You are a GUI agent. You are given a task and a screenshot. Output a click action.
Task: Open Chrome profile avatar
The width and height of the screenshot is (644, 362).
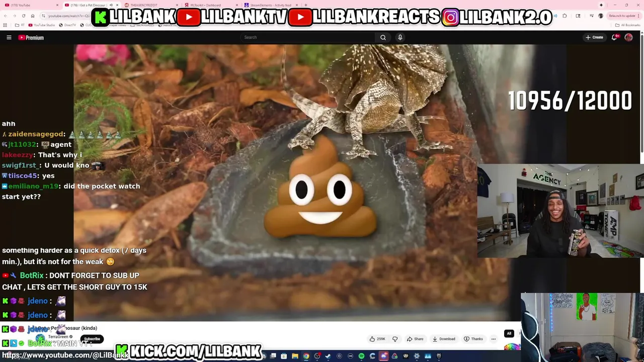[600, 16]
